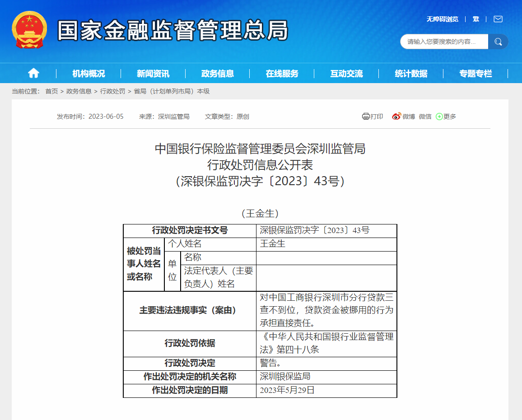Click article type 原创 text

click(x=242, y=117)
